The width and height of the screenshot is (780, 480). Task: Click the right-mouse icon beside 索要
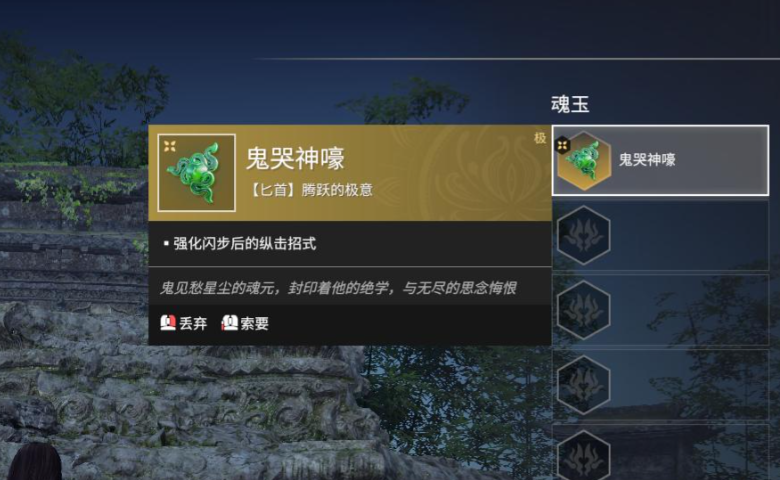[x=229, y=323]
